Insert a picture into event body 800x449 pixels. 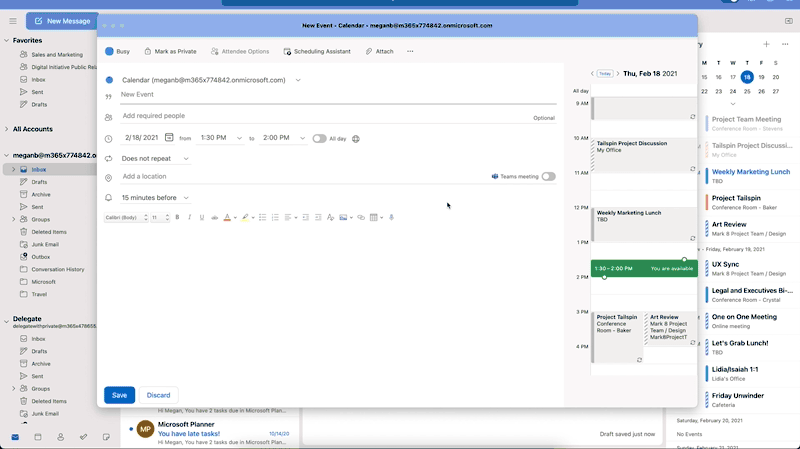coord(343,217)
